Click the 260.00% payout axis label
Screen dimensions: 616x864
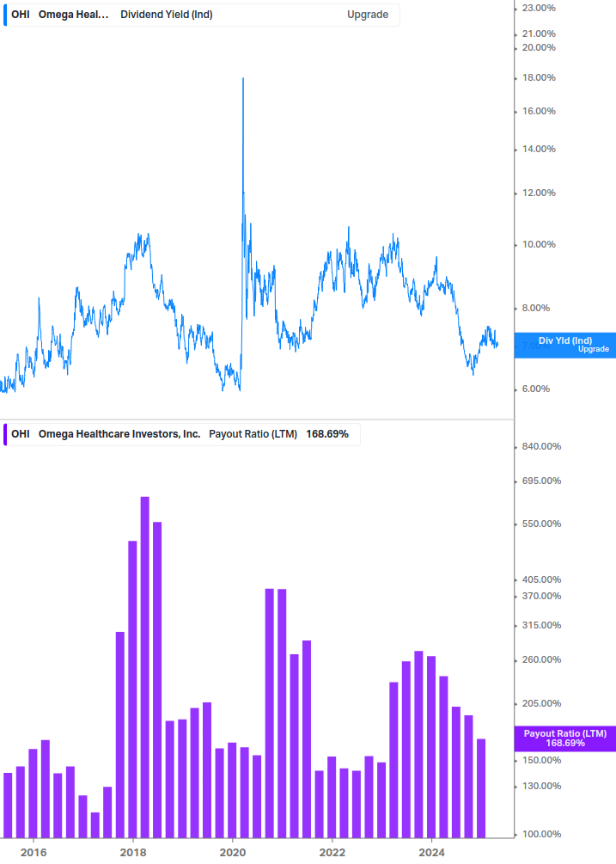click(x=541, y=660)
